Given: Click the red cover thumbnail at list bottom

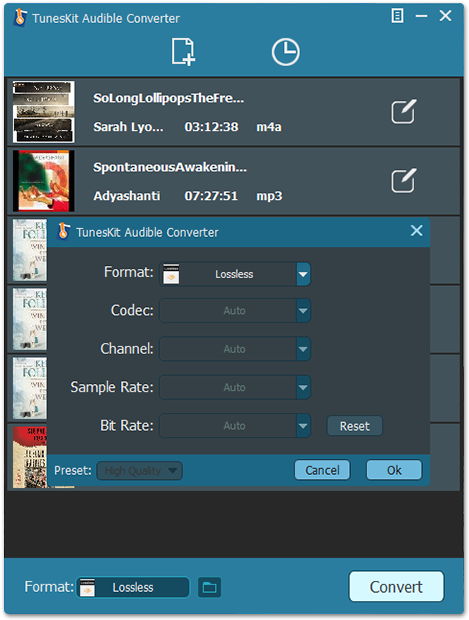Looking at the screenshot, I should click(30, 457).
